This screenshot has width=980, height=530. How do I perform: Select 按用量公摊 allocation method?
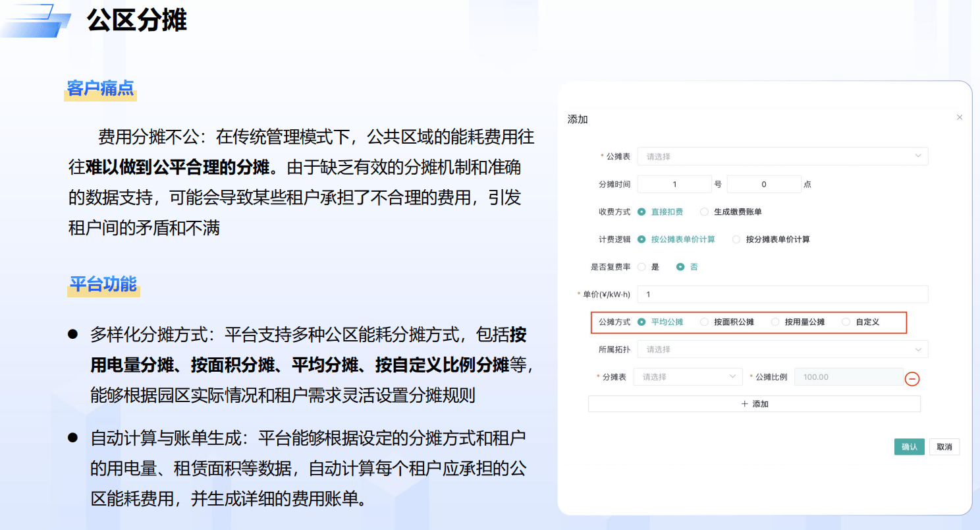(x=798, y=322)
